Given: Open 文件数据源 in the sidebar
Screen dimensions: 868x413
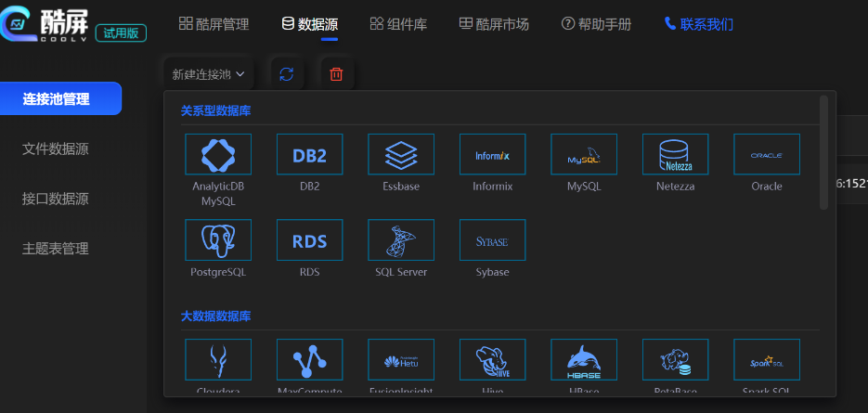Looking at the screenshot, I should pos(56,148).
